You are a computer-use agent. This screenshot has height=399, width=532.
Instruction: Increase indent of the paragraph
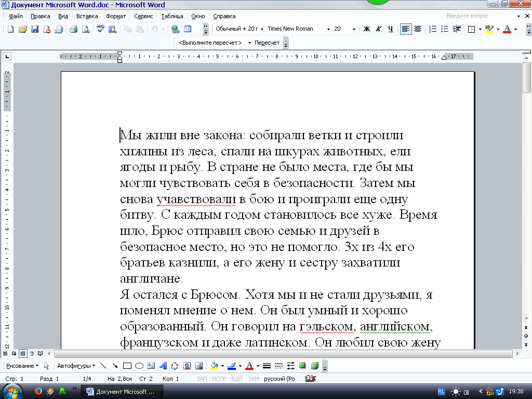pos(457,29)
